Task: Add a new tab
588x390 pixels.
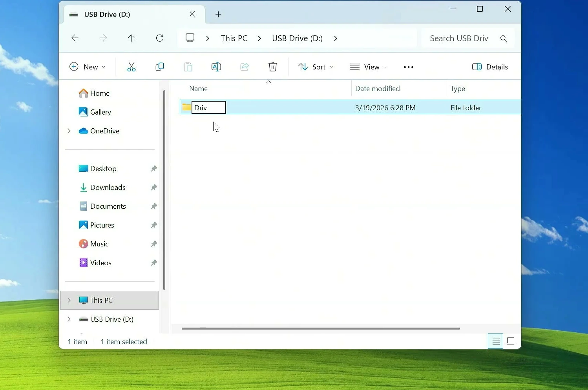Action: tap(219, 15)
